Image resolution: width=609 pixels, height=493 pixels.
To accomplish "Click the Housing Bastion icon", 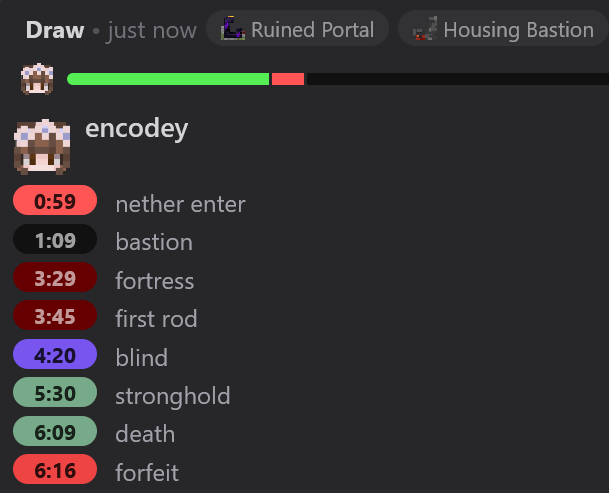I will point(425,28).
